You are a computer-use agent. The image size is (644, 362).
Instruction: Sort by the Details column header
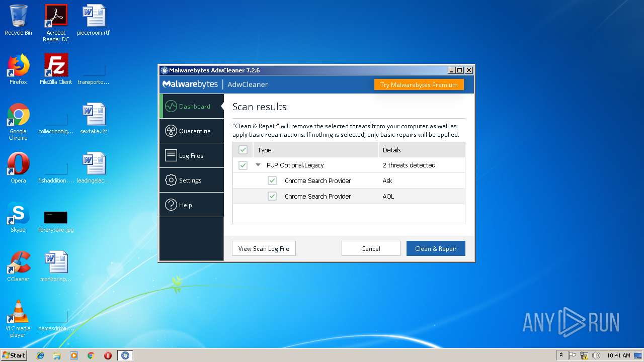point(422,150)
